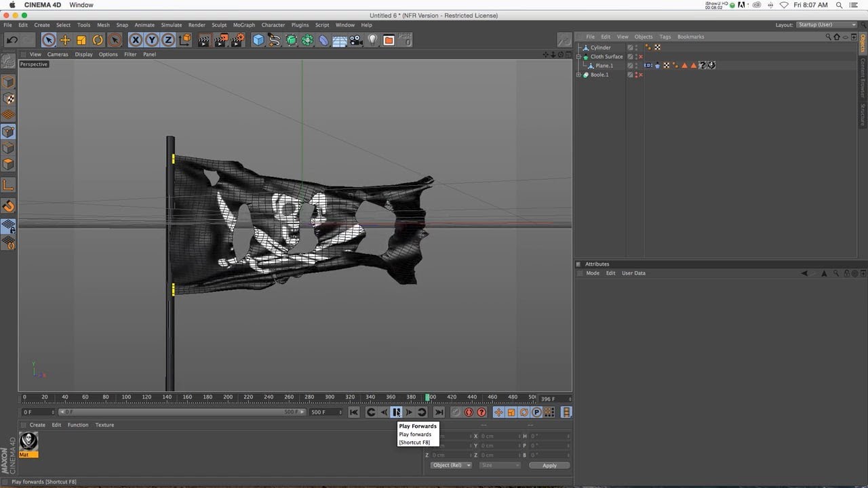Click the Apply button

point(549,466)
